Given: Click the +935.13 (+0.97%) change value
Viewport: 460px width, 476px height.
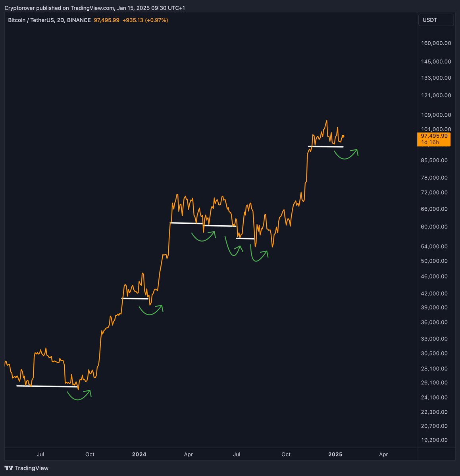Looking at the screenshot, I should point(145,20).
